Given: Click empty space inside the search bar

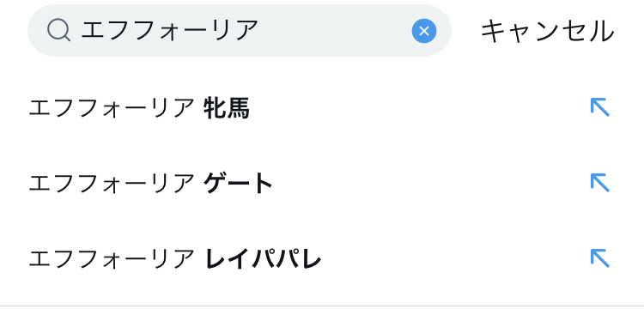Looking at the screenshot, I should 335,31.
